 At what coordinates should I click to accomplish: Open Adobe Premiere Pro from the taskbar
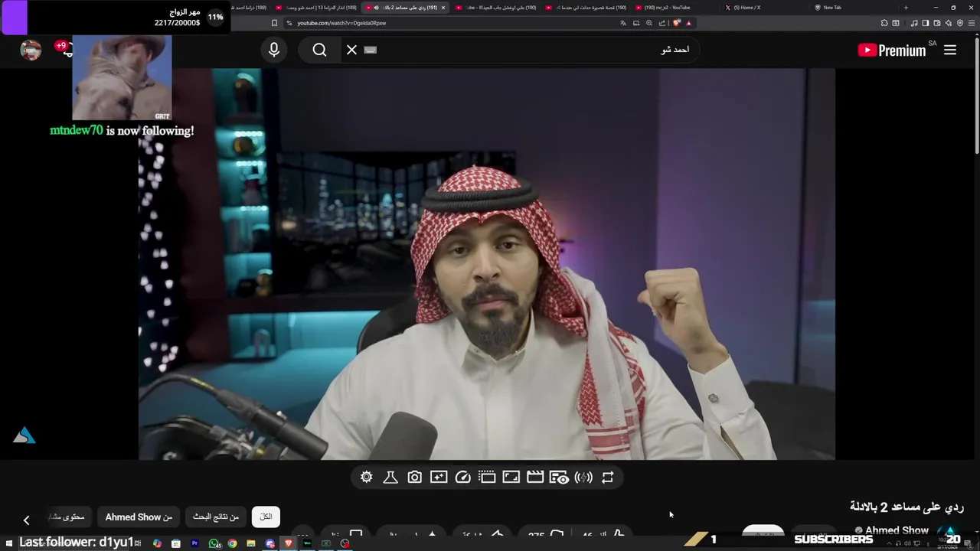coord(194,543)
